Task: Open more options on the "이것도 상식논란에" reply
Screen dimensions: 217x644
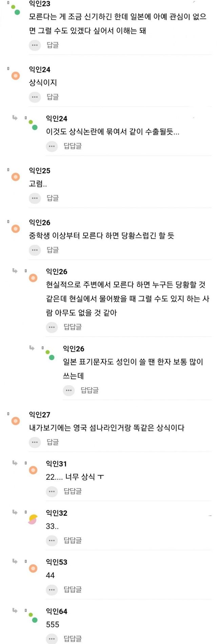Action: pos(52,146)
